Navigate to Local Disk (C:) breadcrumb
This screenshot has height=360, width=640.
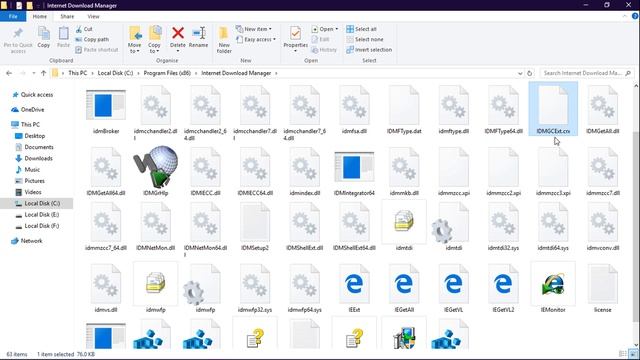coord(115,73)
